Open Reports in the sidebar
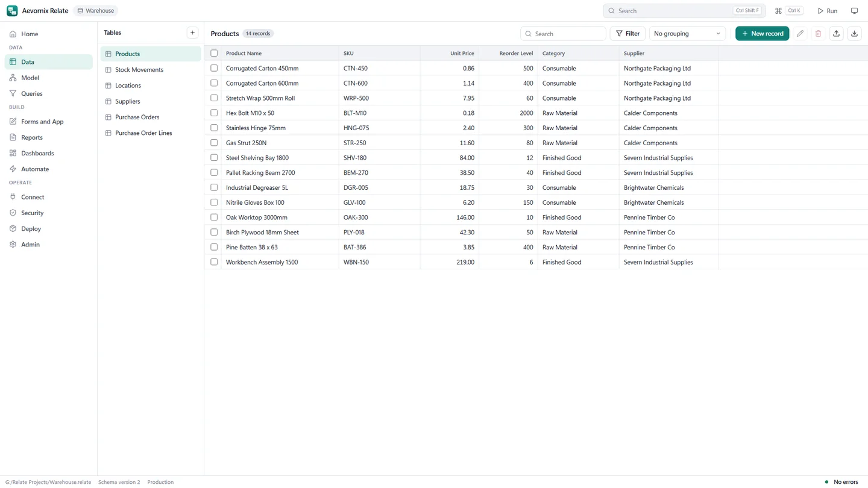Screen dimensions: 868x488 click(x=48, y=137)
